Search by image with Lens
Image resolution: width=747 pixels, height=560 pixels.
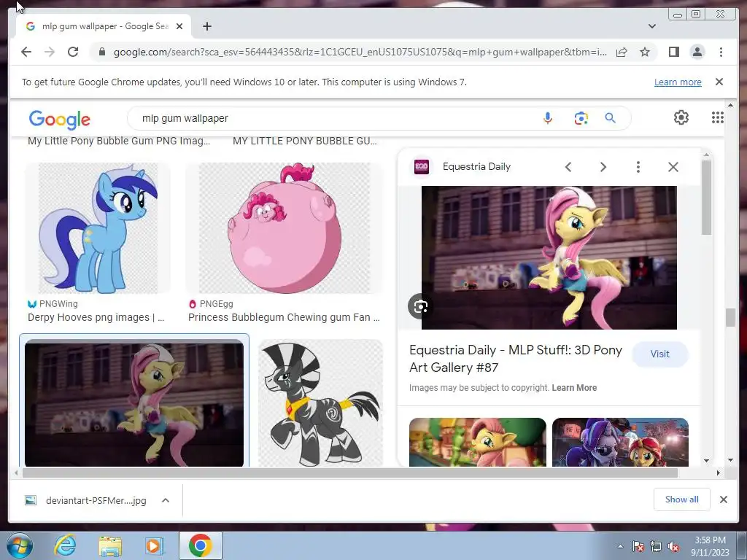pyautogui.click(x=581, y=118)
